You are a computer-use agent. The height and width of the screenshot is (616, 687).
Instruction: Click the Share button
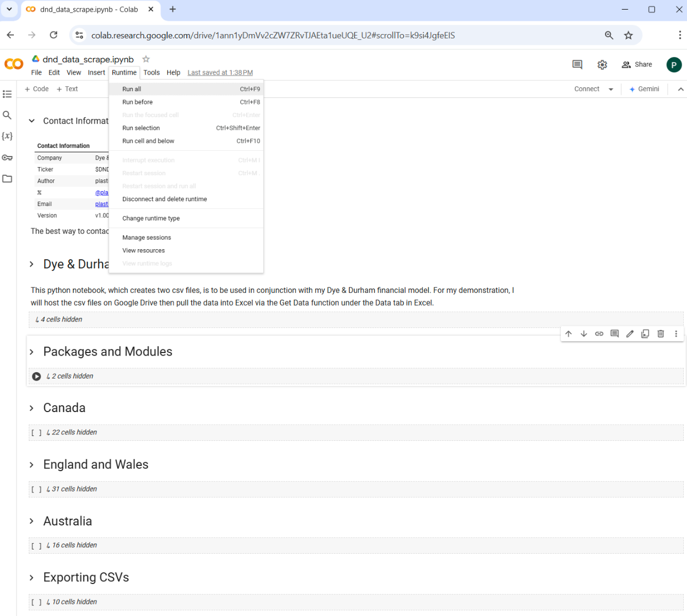[x=637, y=64]
